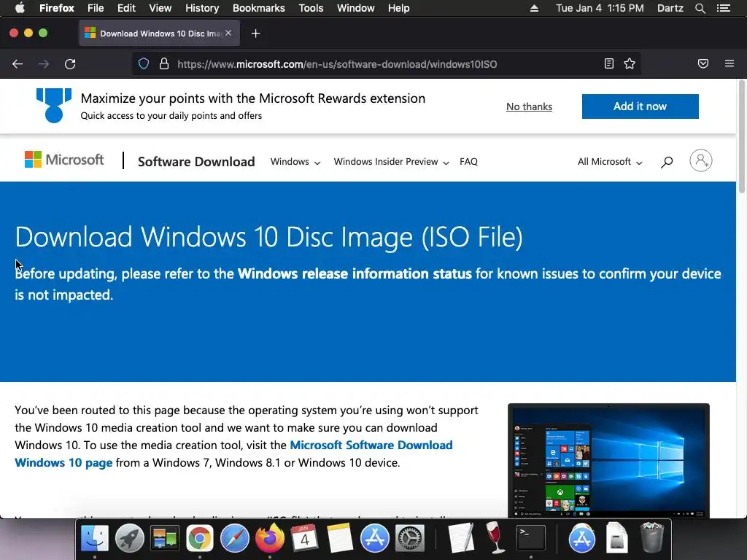
Task: Open the Bookmarks menu
Action: (x=259, y=8)
